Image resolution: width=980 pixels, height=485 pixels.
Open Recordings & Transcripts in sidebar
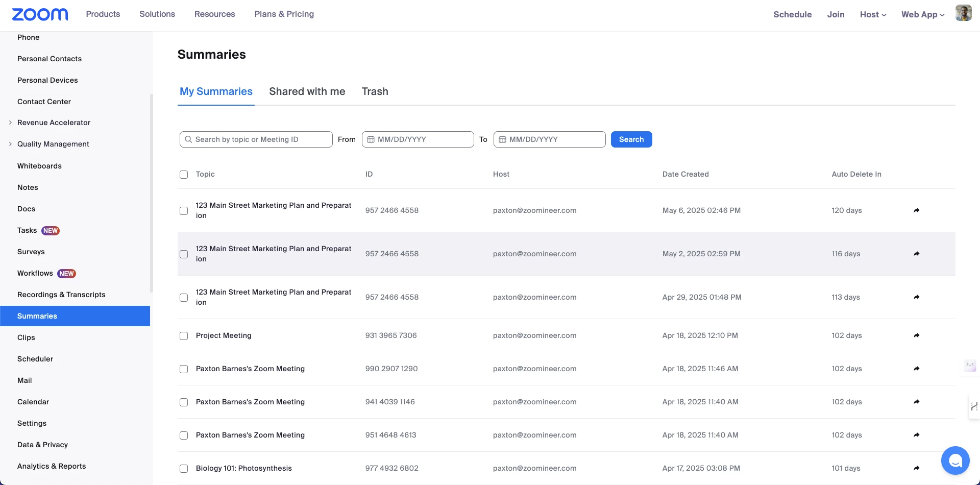click(x=61, y=295)
